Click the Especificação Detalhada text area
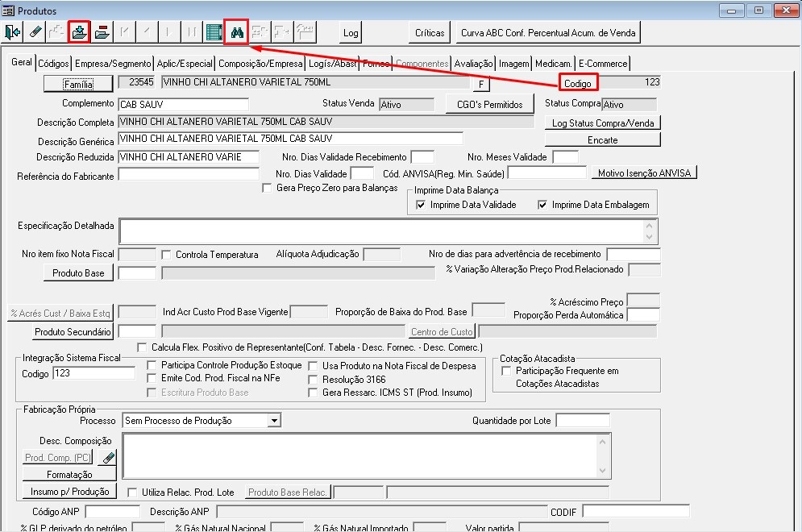This screenshot has height=532, width=802. pyautogui.click(x=381, y=231)
